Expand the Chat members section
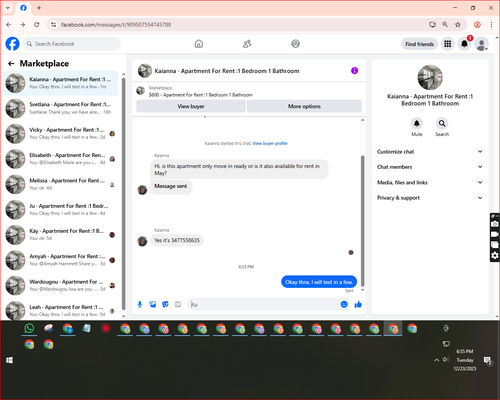The image size is (500, 400). 430,167
